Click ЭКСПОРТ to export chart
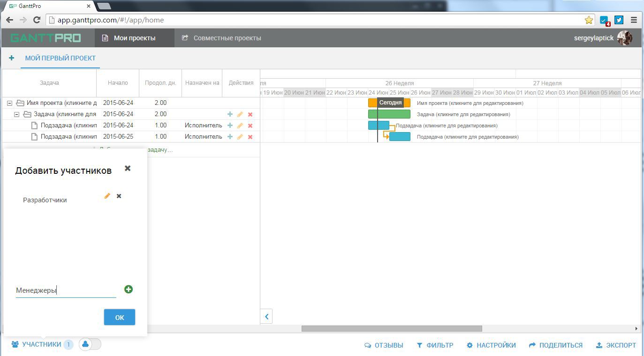The width and height of the screenshot is (644, 356). pos(616,345)
